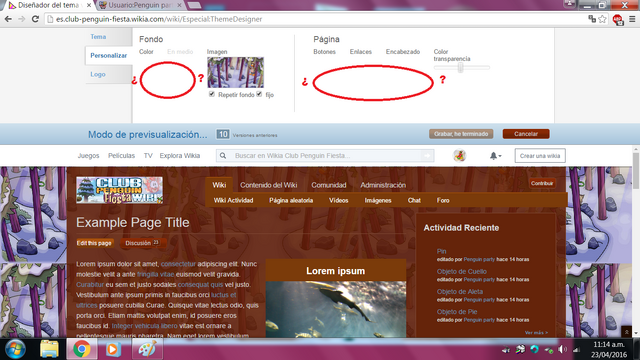Adjust the Color transparencia slider
Viewport: 640px width, 360px height.
[x=461, y=67]
